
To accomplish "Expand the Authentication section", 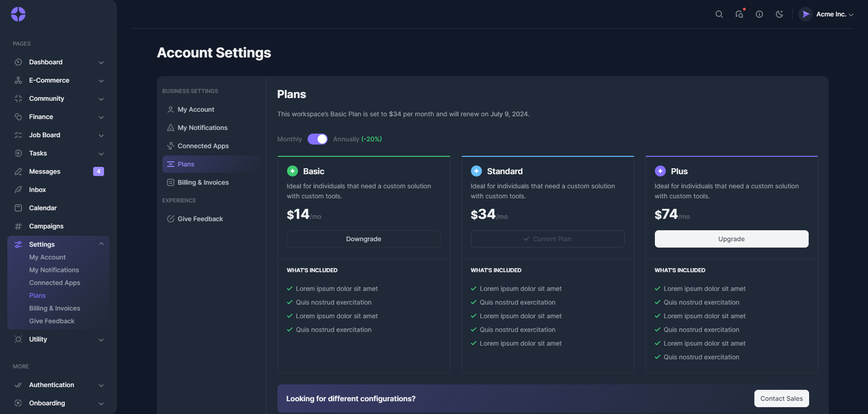I will tap(101, 385).
